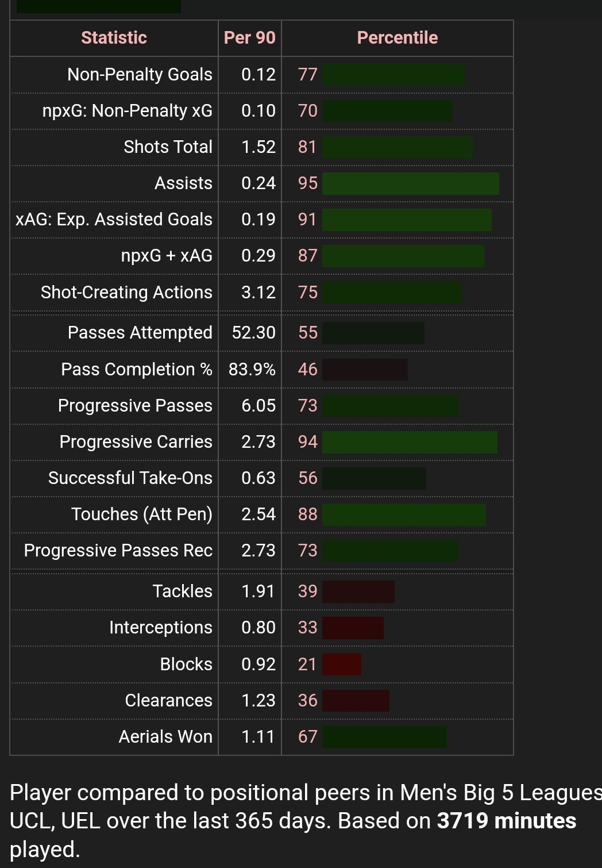Click the Tackles percentile number 39
602x868 pixels.
[307, 592]
